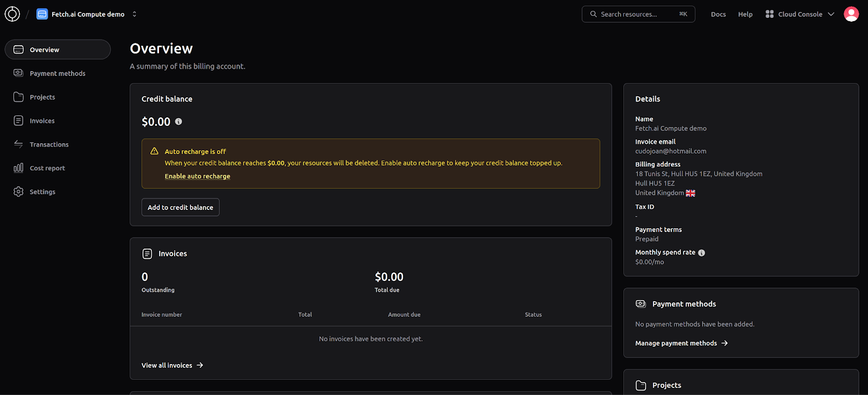
Task: Open the Cloud Console dropdown arrow
Action: 831,14
